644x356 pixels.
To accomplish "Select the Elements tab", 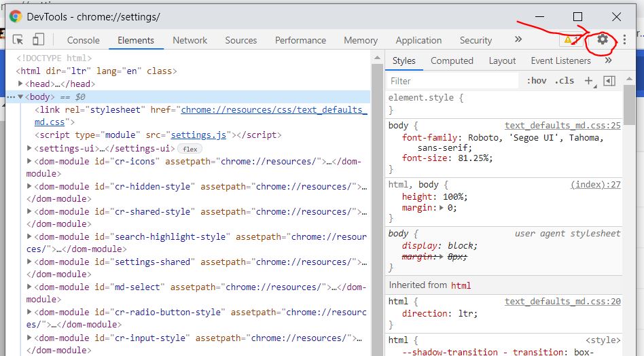I will pyautogui.click(x=136, y=40).
